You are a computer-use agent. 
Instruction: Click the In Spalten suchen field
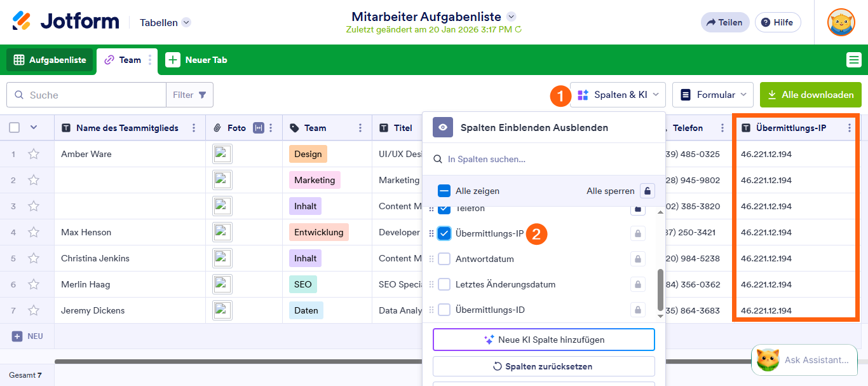tap(544, 159)
